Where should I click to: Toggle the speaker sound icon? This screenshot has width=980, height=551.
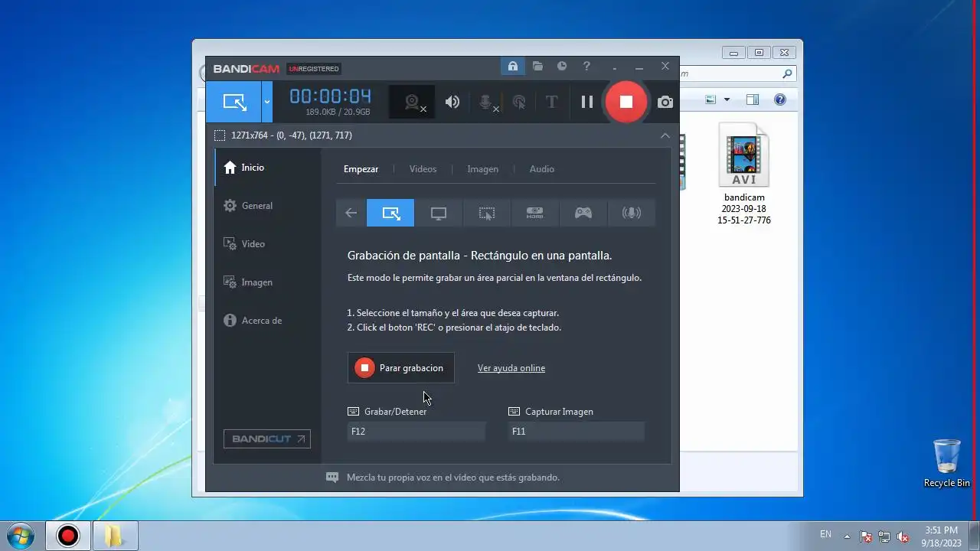click(x=452, y=102)
